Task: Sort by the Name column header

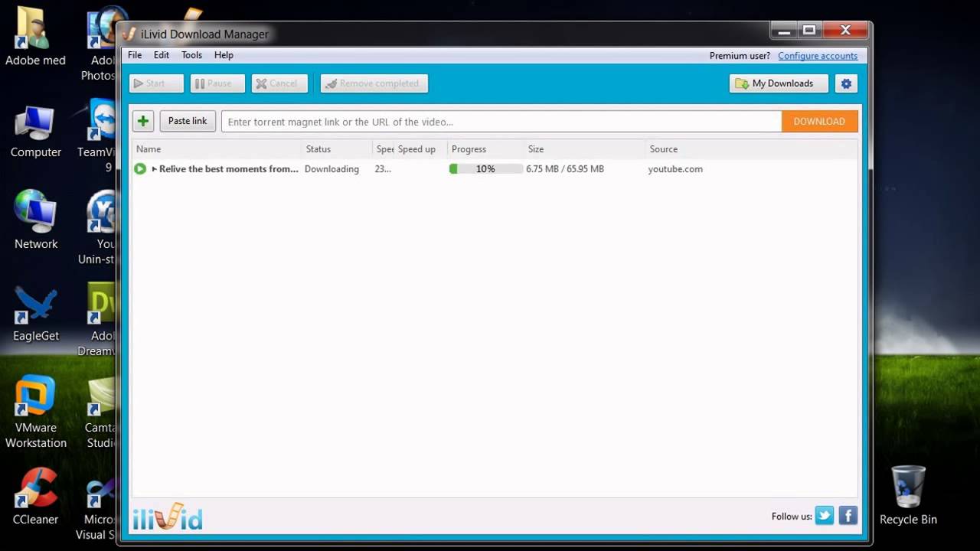Action: click(x=217, y=149)
